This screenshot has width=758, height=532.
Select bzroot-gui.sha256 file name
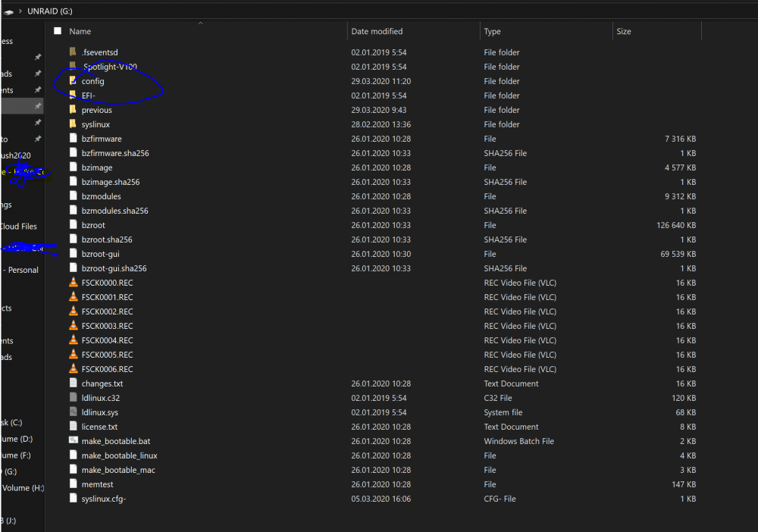click(114, 268)
